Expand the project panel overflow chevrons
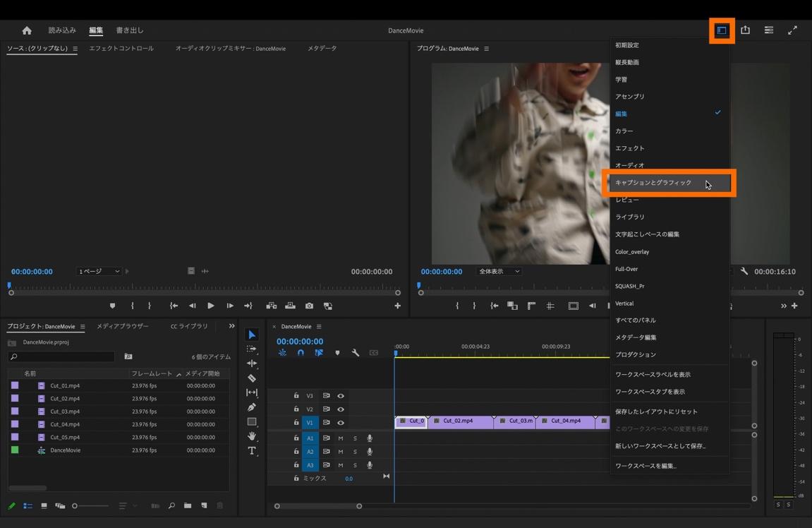The image size is (812, 528). [x=231, y=326]
